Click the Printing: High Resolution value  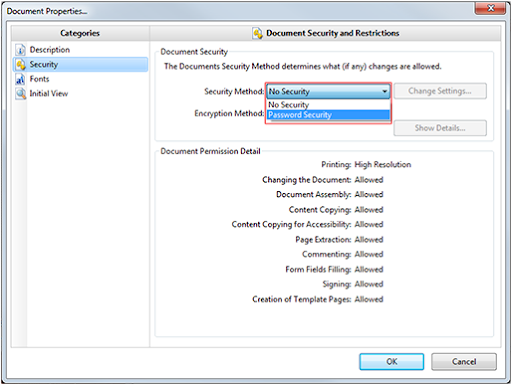tap(382, 165)
